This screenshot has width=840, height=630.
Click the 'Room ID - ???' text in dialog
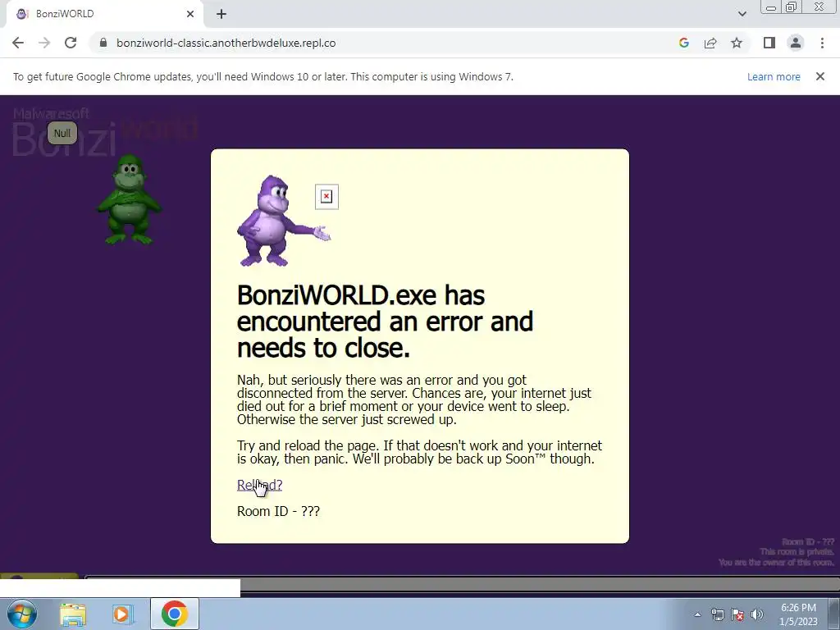pos(278,511)
